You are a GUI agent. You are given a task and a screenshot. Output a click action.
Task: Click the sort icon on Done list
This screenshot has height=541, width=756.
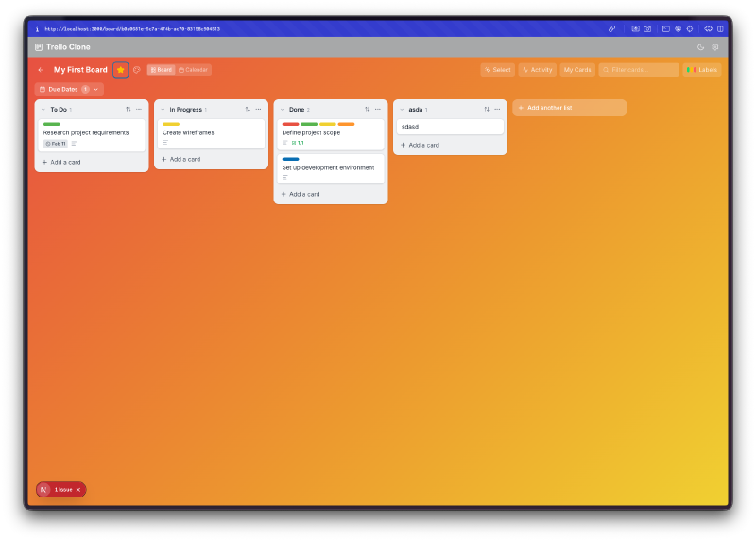[368, 110]
